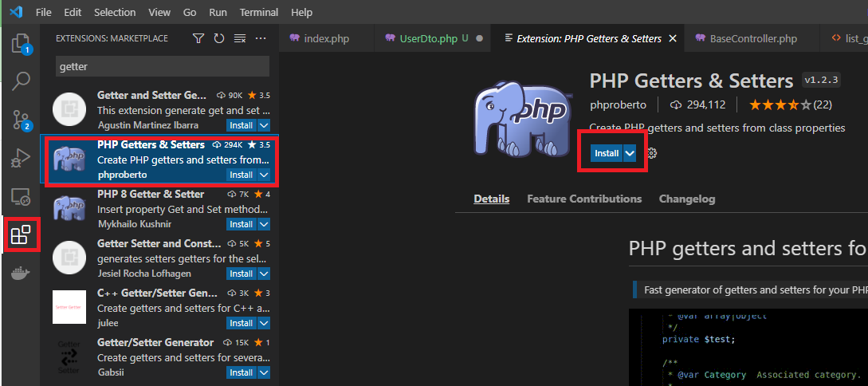Viewport: 868px width, 386px height.
Task: Open the Go menu
Action: click(190, 12)
